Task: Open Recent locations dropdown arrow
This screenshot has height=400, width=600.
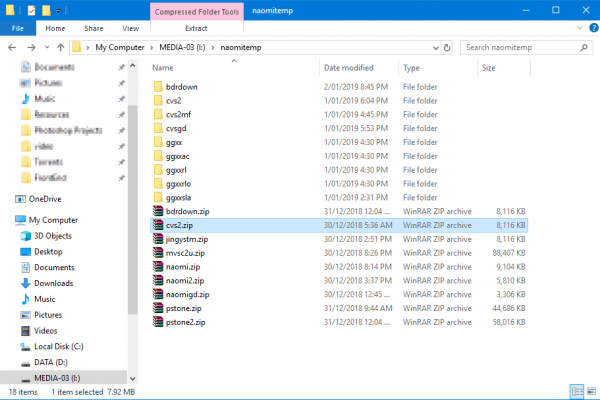Action: (x=47, y=47)
